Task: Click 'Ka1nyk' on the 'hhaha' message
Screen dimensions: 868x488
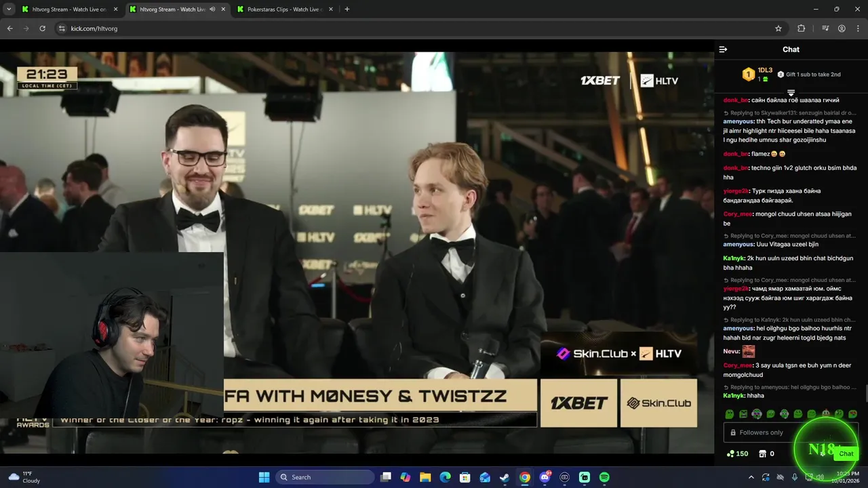Action: tap(734, 396)
